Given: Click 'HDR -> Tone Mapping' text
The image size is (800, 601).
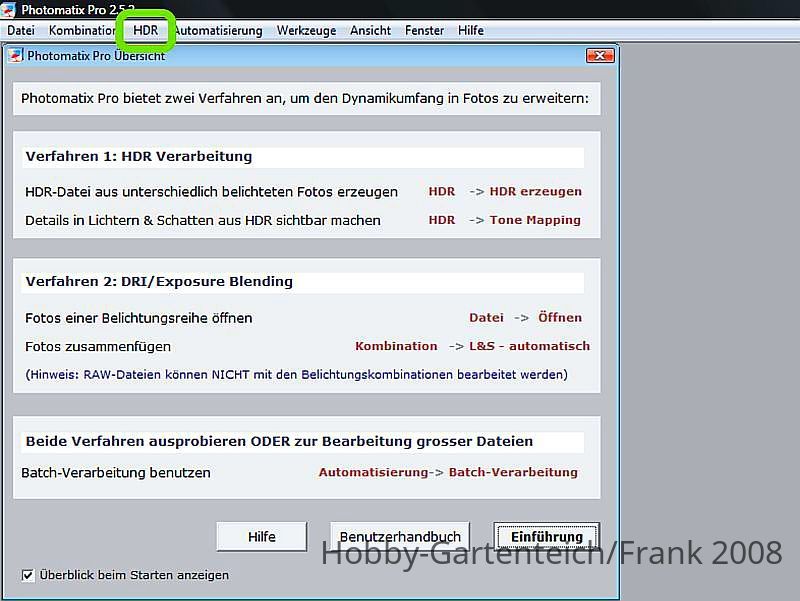Looking at the screenshot, I should click(x=505, y=220).
